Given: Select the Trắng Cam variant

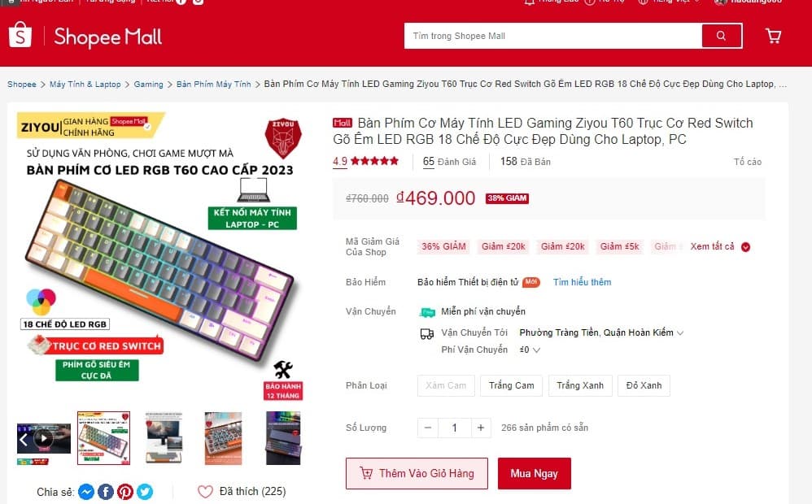Looking at the screenshot, I should coord(511,385).
